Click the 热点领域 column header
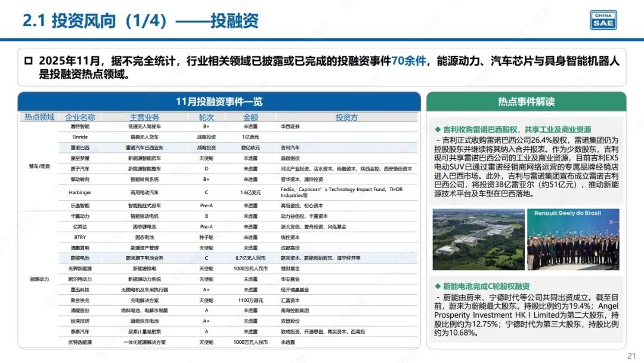The image size is (644, 363). click(x=39, y=117)
